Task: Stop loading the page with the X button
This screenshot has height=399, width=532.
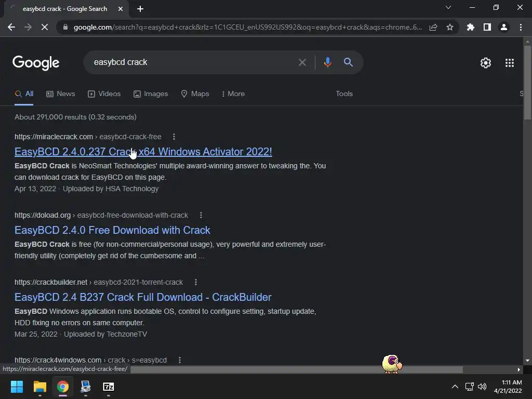Action: pyautogui.click(x=45, y=27)
